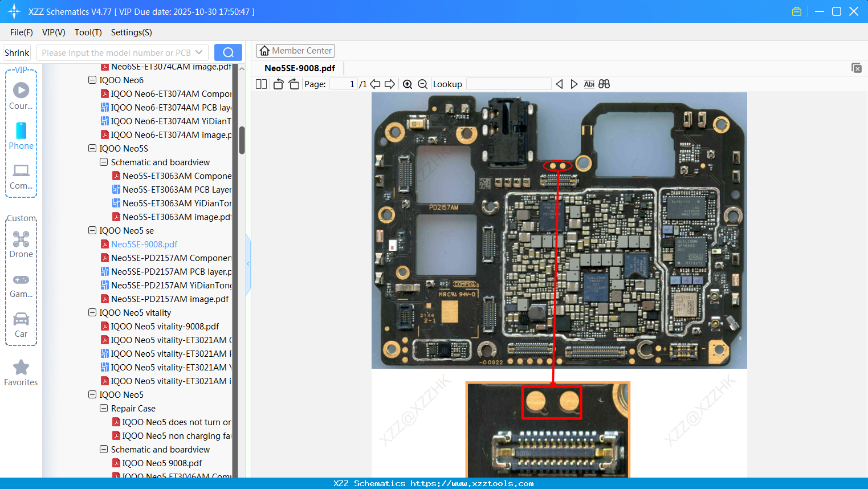This screenshot has height=489, width=868.
Task: Click the tree scrollbar up arrow
Action: point(242,68)
